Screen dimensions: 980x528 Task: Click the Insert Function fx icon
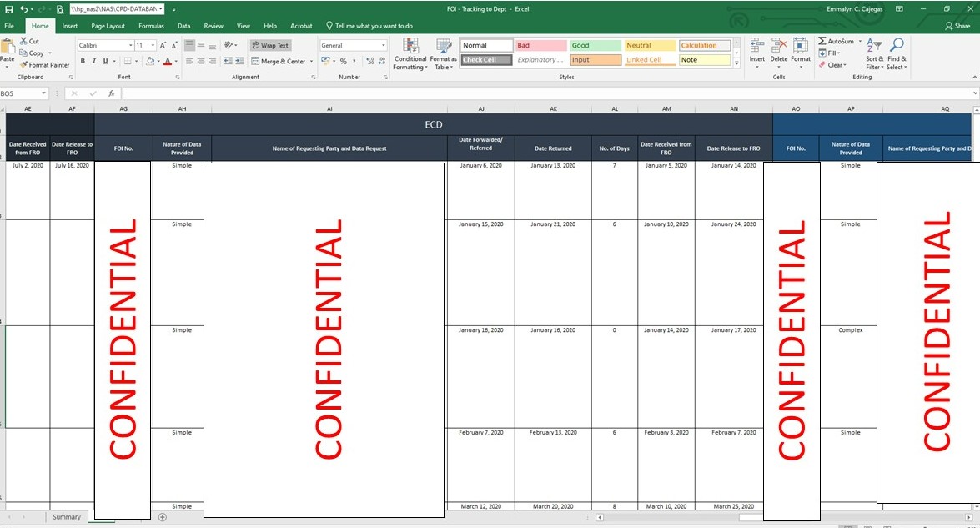click(111, 93)
